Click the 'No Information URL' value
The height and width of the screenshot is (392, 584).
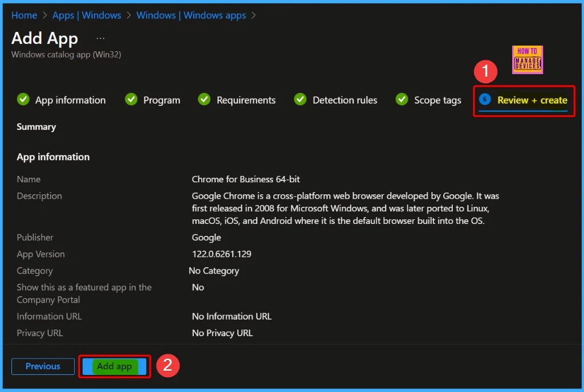tap(232, 316)
